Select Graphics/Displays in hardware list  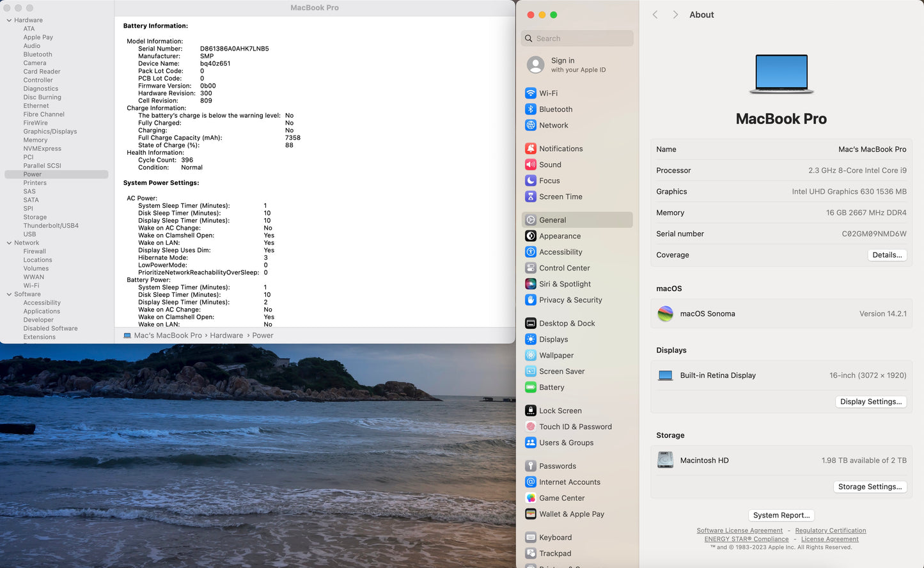[x=50, y=132]
